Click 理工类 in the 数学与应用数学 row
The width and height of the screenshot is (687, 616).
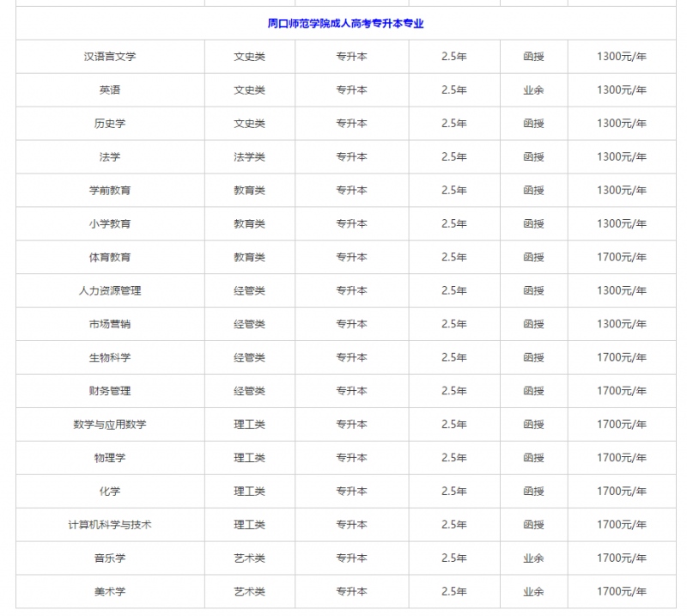[249, 424]
